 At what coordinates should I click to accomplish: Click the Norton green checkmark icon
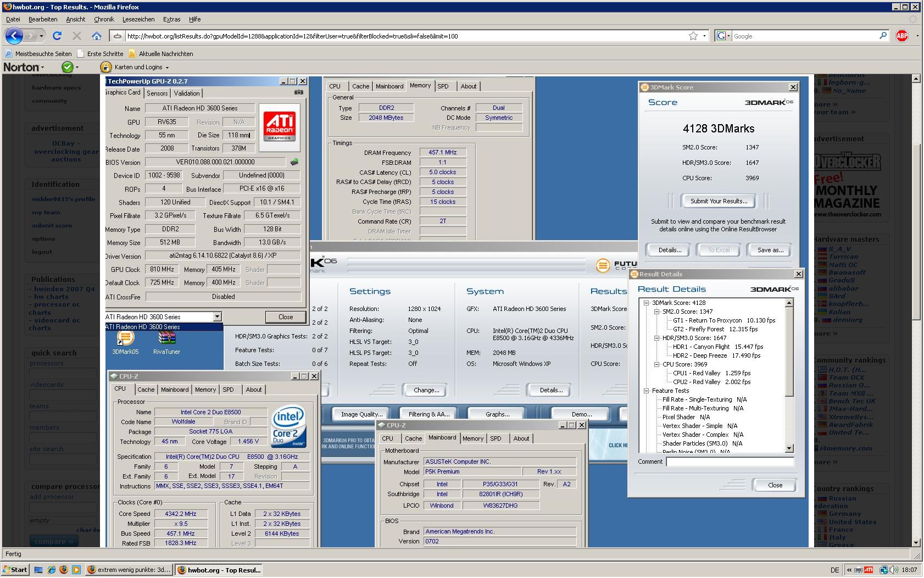67,67
